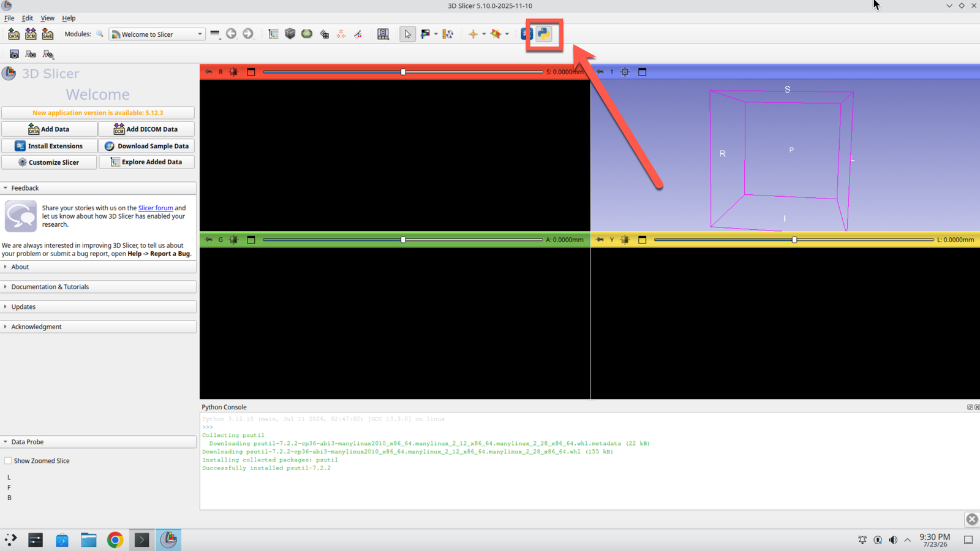Image resolution: width=980 pixels, height=551 pixels.
Task: Open the window/level tool dropdown arrow
Action: pos(435,34)
